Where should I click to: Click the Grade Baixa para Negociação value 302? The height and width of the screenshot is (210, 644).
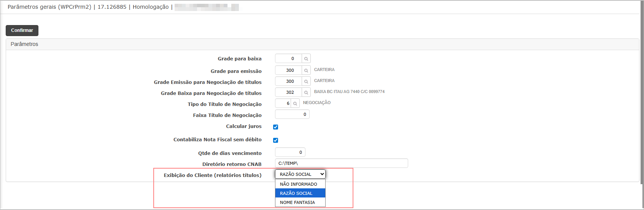289,92
